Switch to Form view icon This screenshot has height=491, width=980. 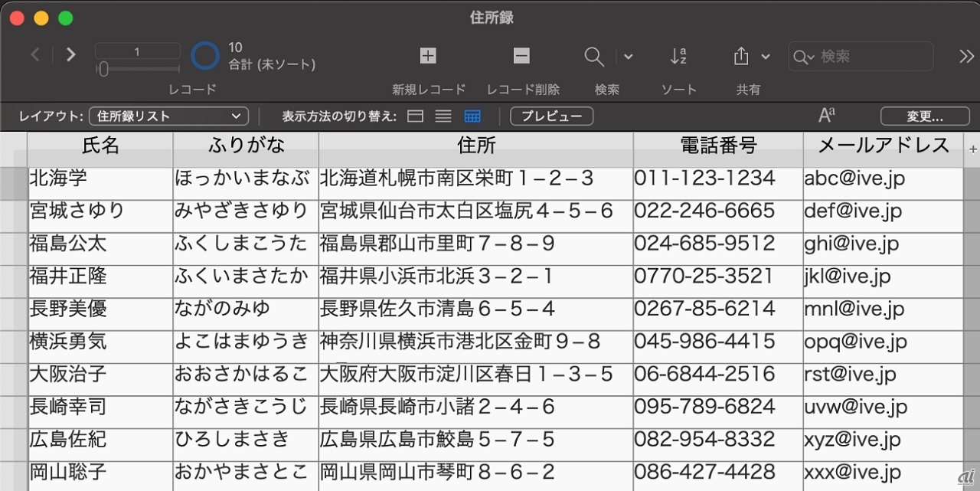[415, 116]
